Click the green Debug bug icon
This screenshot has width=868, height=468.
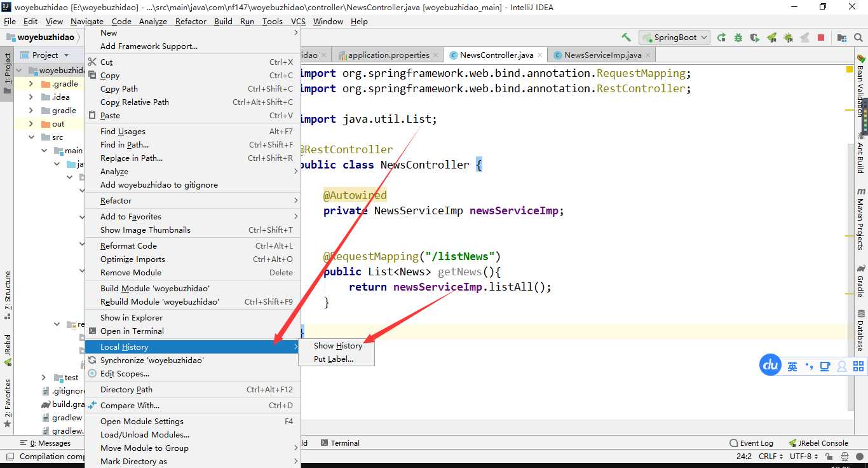(x=738, y=38)
